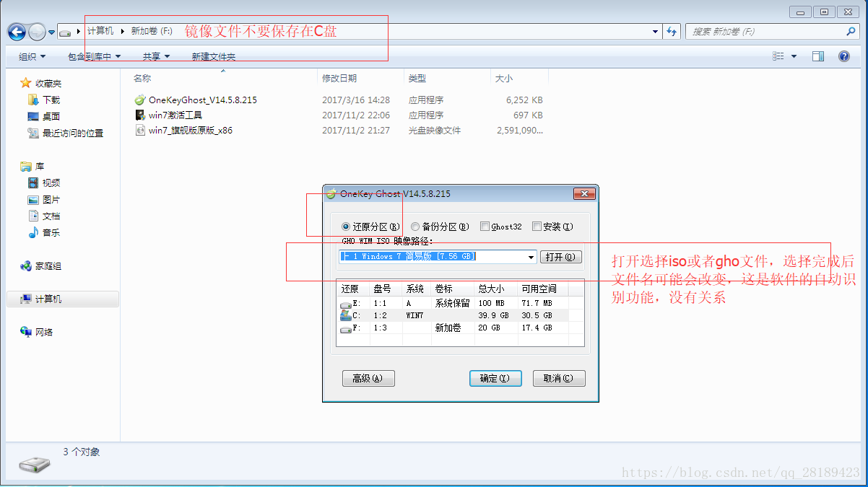The image size is (868, 487).
Task: Click the 总大小 column header
Action: coord(496,289)
